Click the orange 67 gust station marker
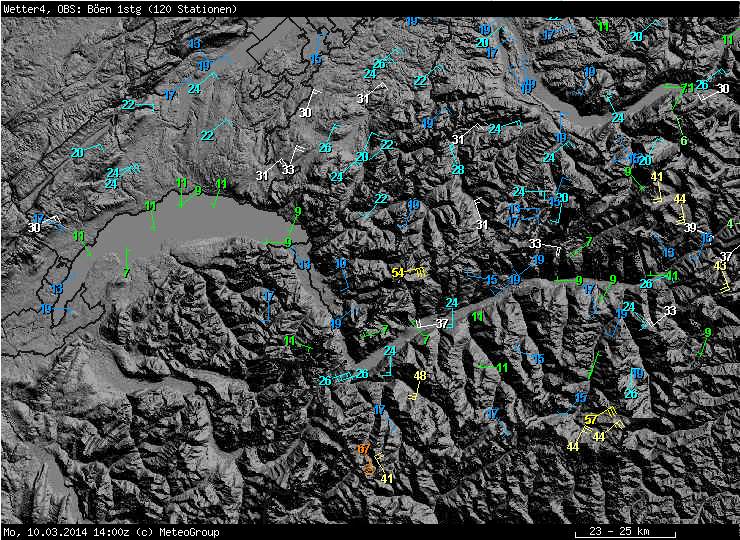740x540 pixels. 363,449
